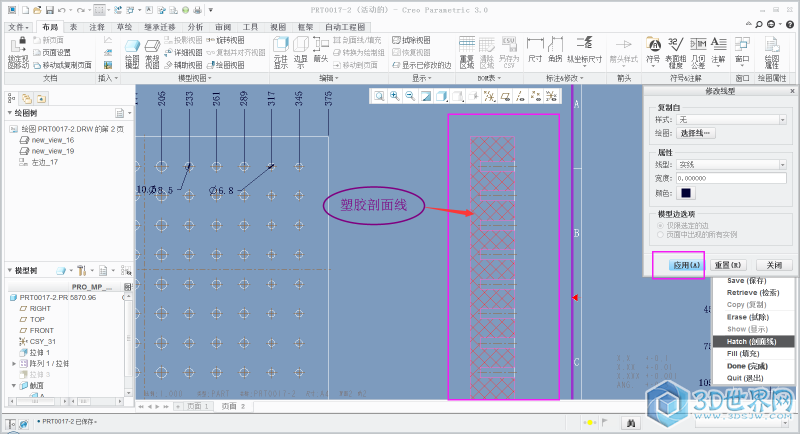Viewport: 800px width, 434px height.
Task: Open the model tree settings hammer icon
Action: (82, 270)
